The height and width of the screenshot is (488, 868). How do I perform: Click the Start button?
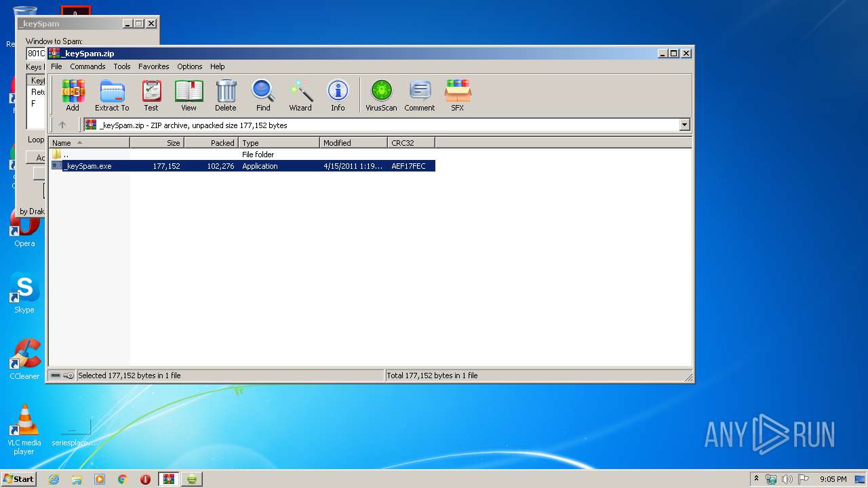click(19, 479)
